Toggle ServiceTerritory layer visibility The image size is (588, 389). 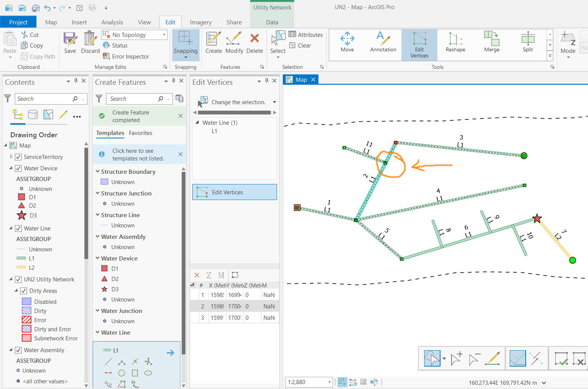coord(18,157)
